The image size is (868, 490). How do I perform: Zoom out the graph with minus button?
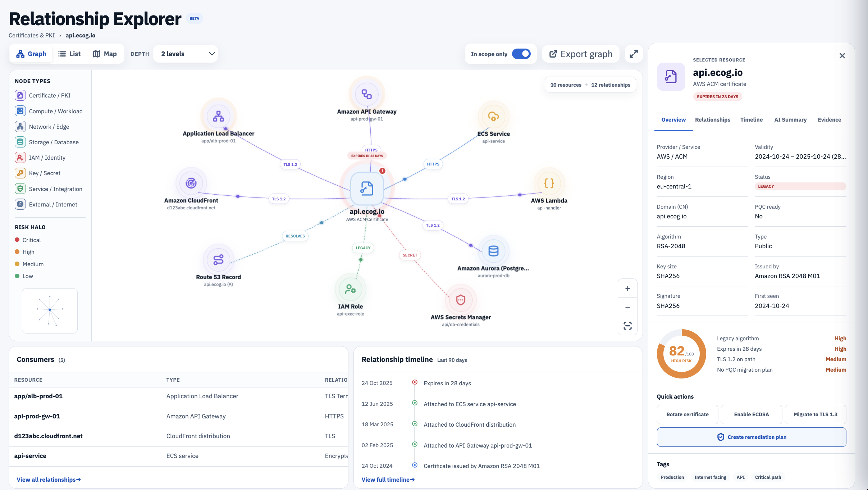click(627, 307)
